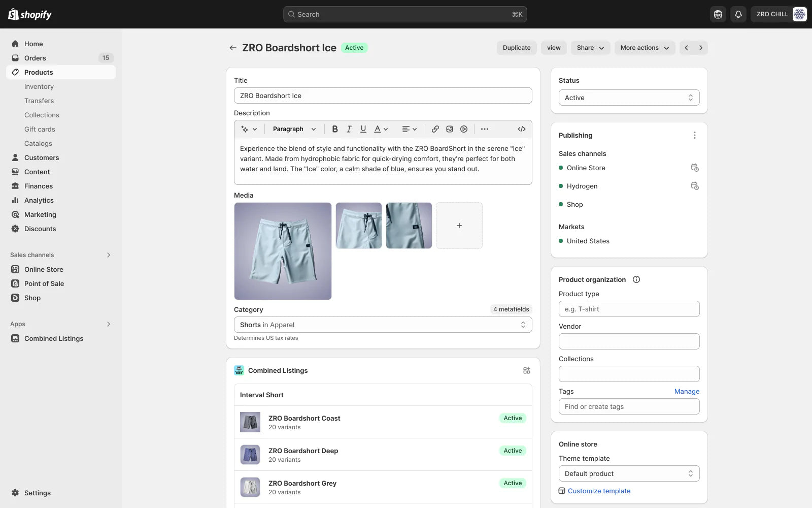Viewport: 812px width, 508px height.
Task: Expand the Sales channels section in sidebar
Action: [x=108, y=255]
